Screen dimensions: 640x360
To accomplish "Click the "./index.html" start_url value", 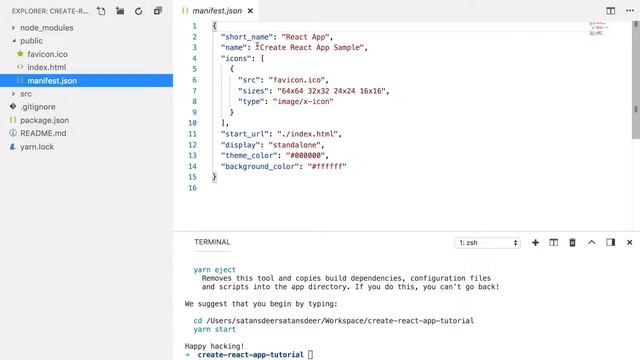I will click(x=308, y=134).
